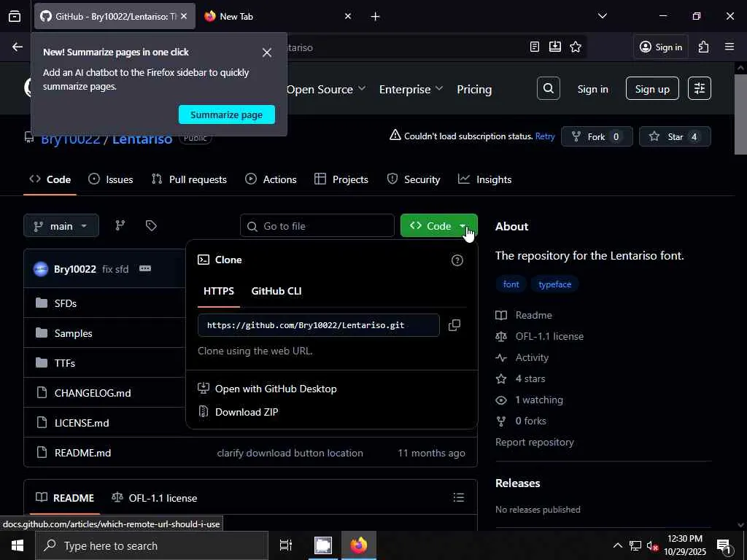This screenshot has width=747, height=560.
Task: Click the install app icon in address bar
Action: click(555, 47)
